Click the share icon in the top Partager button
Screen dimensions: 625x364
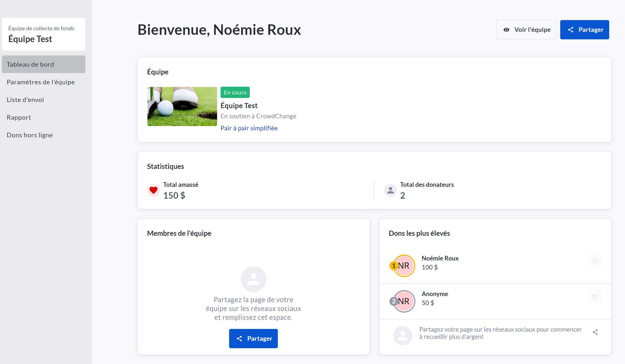pos(571,30)
